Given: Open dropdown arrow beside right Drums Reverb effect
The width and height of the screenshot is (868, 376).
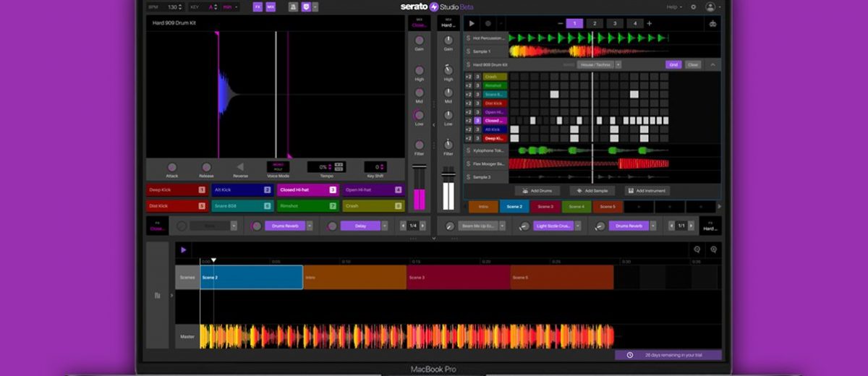Looking at the screenshot, I should [653, 226].
